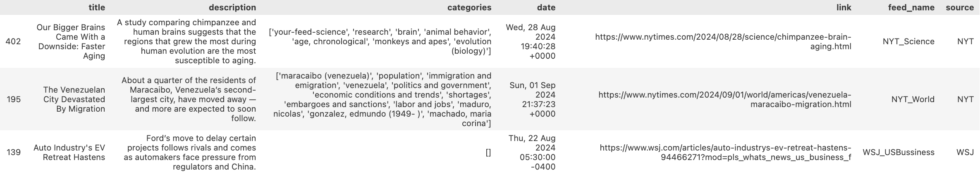Open the WSJ auto-industrys-ev-retreat link
Viewport: 980px width, 177px height.
click(x=725, y=153)
